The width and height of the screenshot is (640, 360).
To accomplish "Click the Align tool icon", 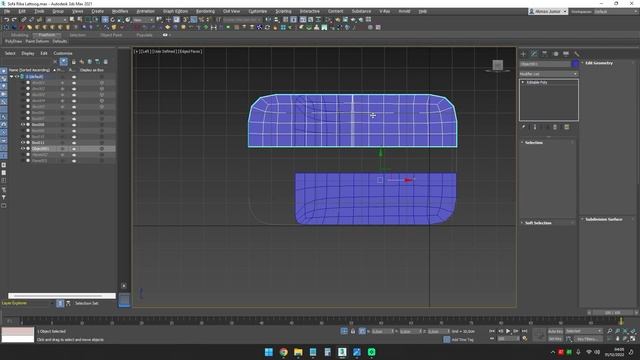I will point(276,19).
